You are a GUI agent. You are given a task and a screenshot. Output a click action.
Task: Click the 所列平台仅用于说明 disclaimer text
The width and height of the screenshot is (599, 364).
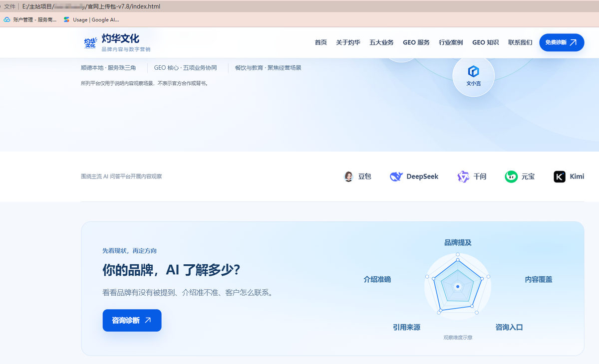tap(144, 83)
